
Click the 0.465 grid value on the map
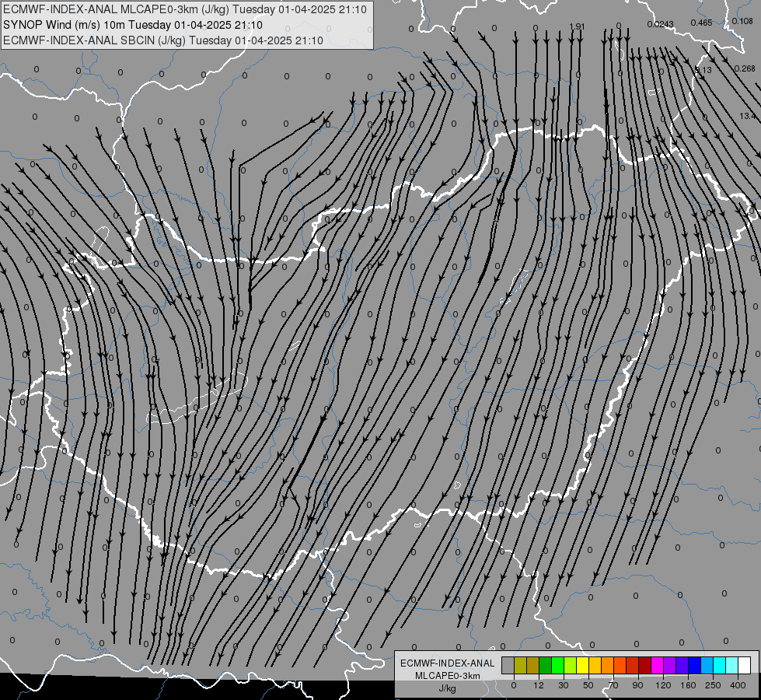tap(701, 23)
